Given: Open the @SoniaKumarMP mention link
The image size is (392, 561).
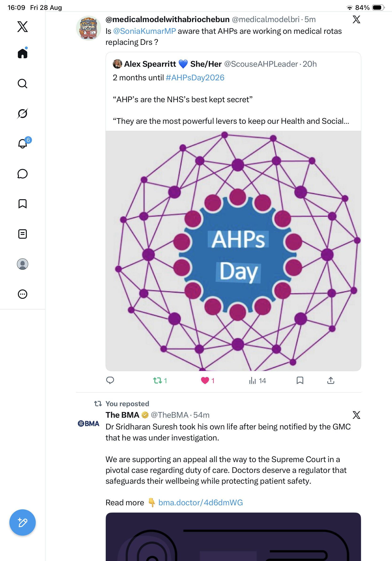Looking at the screenshot, I should (x=145, y=31).
